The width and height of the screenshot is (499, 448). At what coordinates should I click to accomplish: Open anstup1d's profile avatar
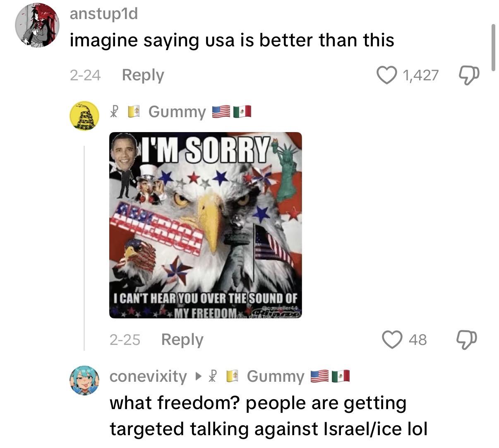37,25
